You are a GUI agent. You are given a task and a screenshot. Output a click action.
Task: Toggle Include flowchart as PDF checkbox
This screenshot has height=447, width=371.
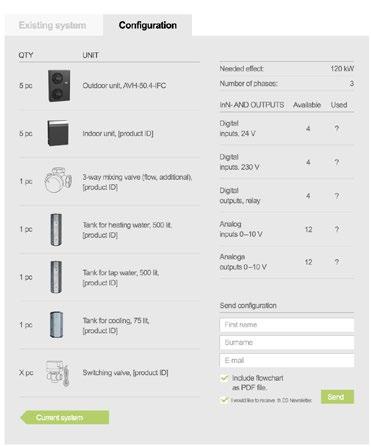click(224, 378)
